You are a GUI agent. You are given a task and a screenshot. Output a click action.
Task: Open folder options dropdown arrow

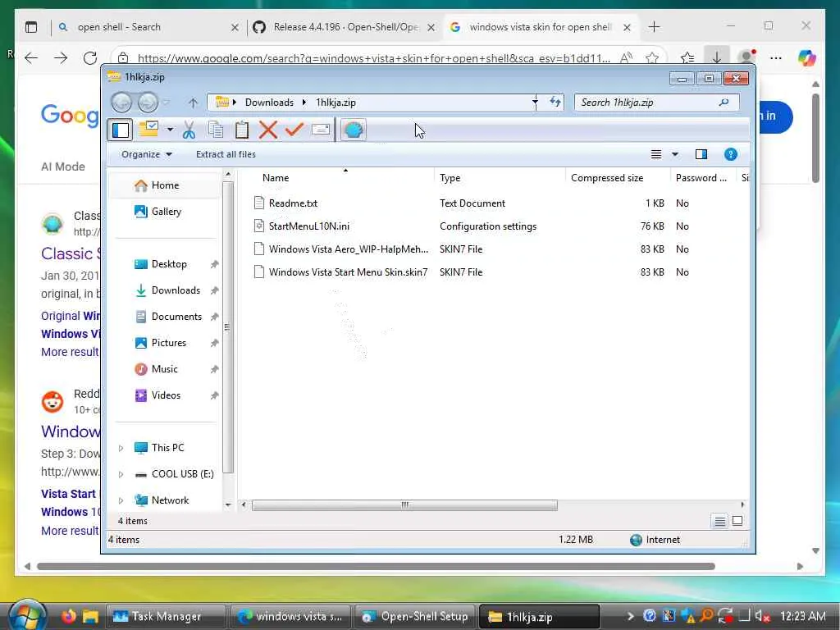170,130
